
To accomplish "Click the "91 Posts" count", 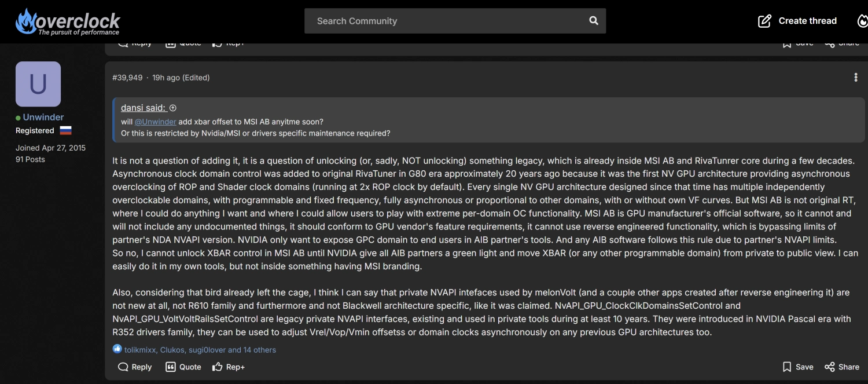I will [x=30, y=159].
